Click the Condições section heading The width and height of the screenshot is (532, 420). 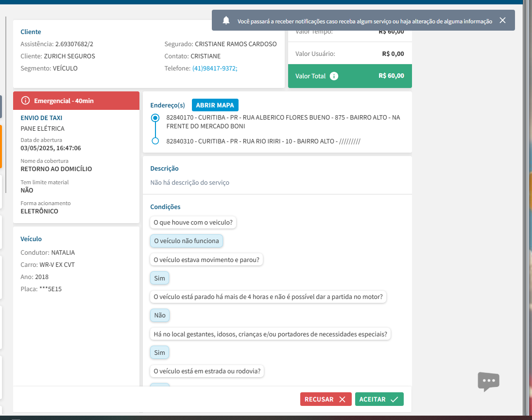point(165,207)
